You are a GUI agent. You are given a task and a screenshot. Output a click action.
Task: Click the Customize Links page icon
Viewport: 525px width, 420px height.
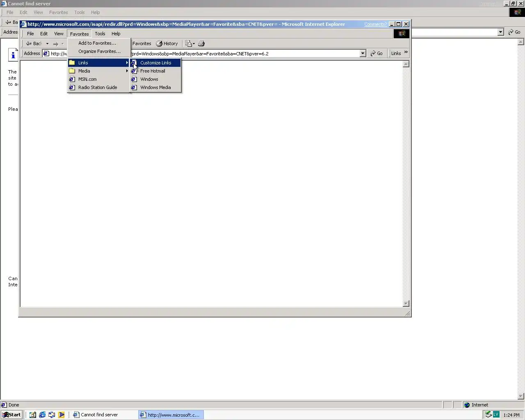coord(134,63)
